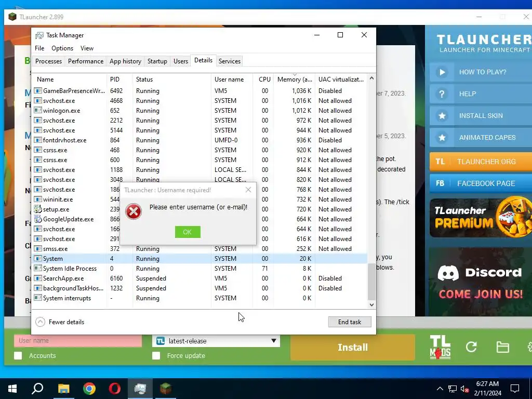
Task: Click the muted volume tray icon
Action: 464,389
